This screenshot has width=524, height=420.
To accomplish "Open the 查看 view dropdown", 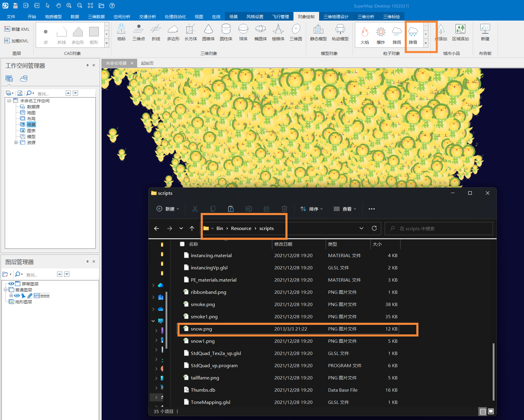I will pos(345,209).
